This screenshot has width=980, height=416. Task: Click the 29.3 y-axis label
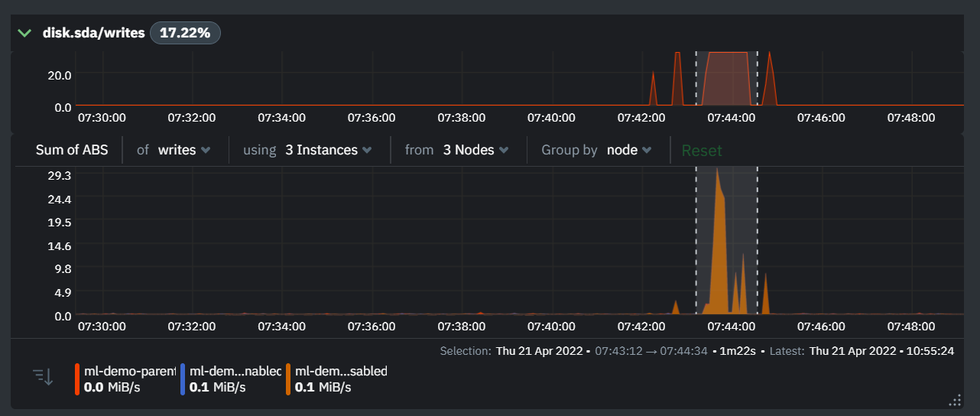click(60, 175)
